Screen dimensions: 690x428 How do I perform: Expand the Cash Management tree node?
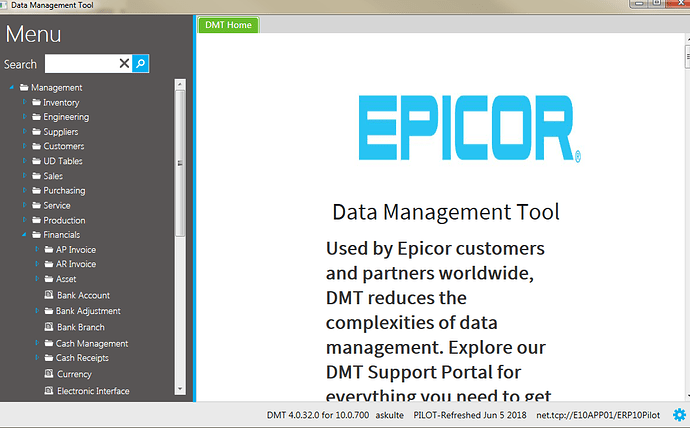(x=37, y=343)
